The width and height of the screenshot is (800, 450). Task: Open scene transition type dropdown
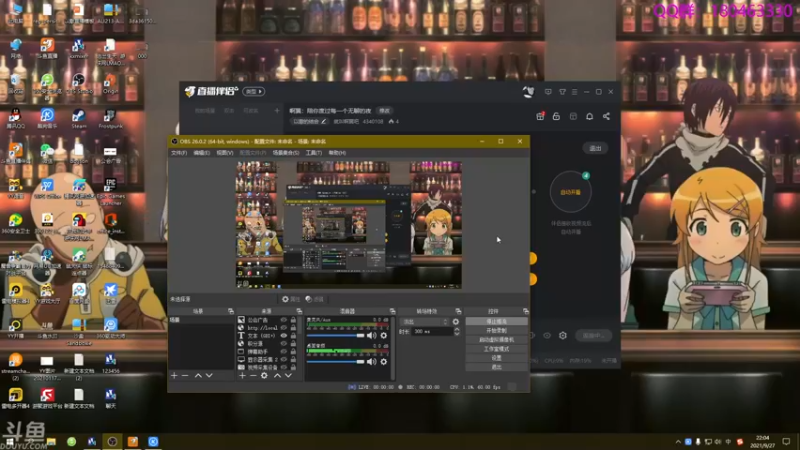point(425,322)
